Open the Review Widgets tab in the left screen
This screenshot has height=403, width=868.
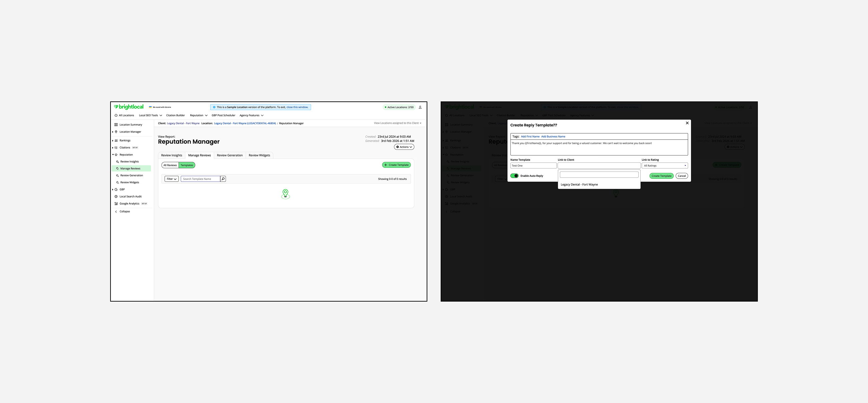tap(259, 155)
